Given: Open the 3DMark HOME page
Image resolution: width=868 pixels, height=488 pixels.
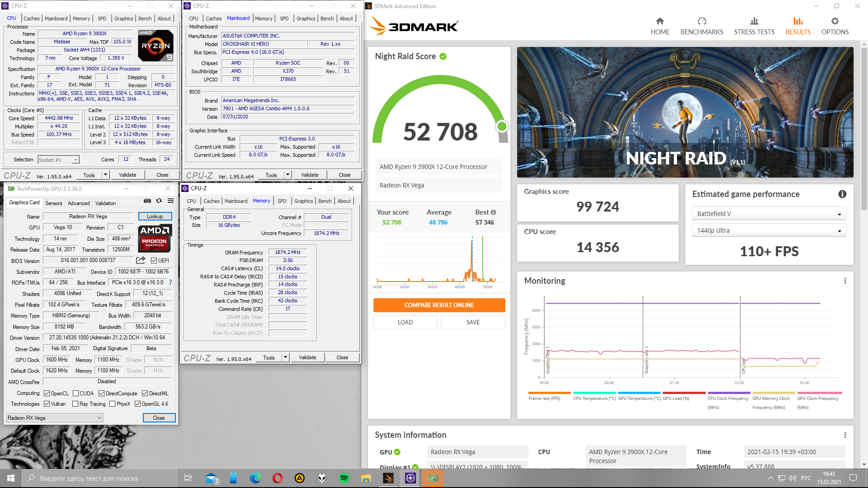Looking at the screenshot, I should tap(660, 26).
